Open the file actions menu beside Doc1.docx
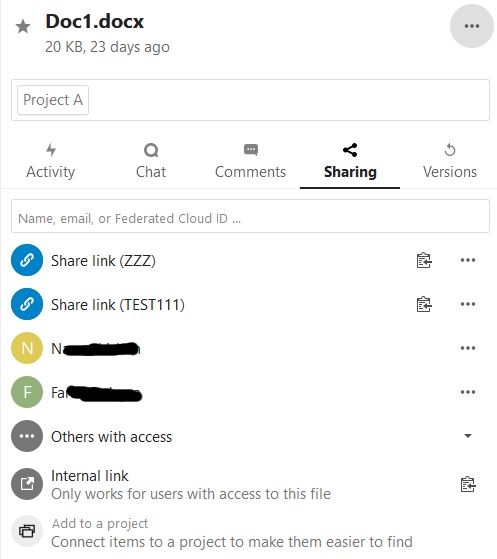The height and width of the screenshot is (559, 497). tap(472, 26)
